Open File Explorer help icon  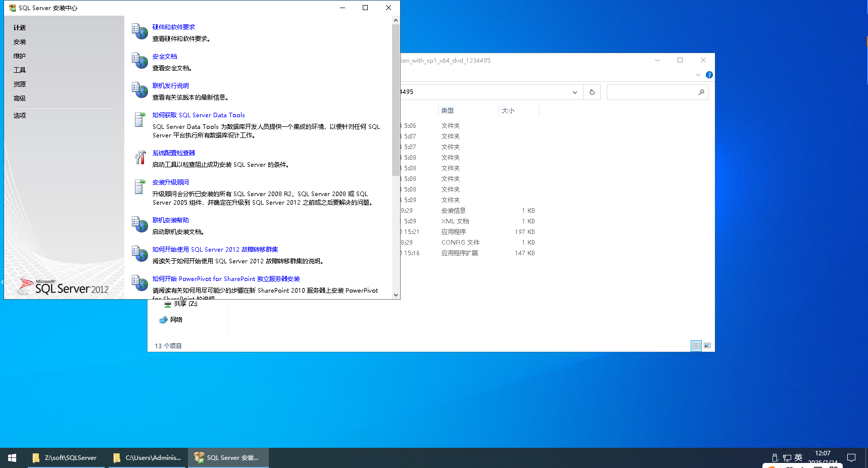tap(709, 75)
